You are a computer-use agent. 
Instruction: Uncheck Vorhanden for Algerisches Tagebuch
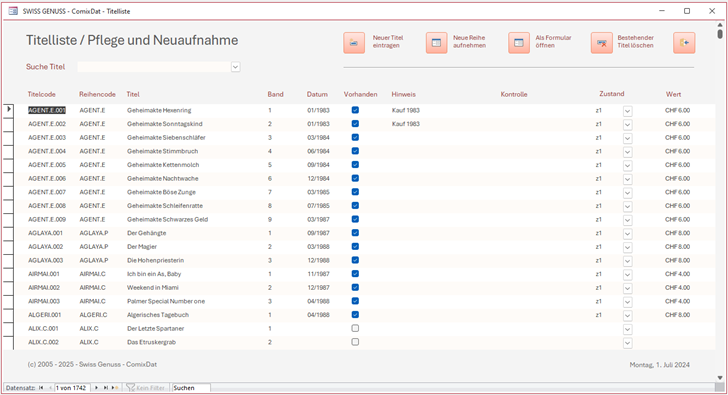355,315
